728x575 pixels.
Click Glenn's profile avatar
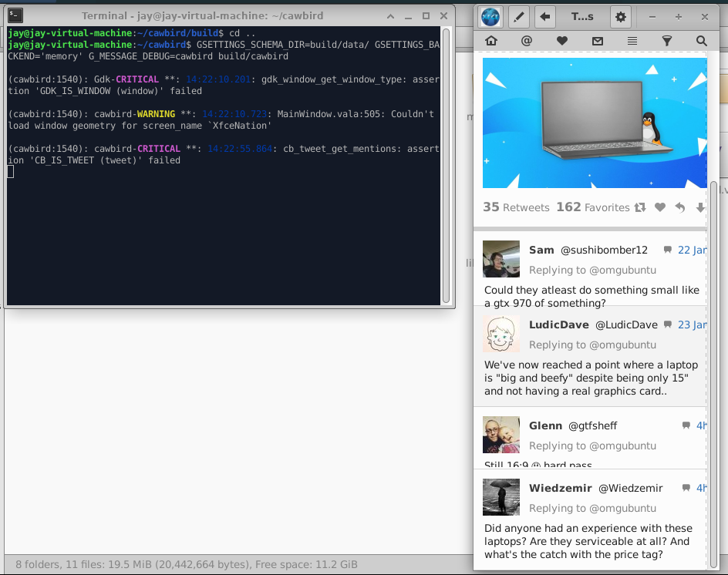501,435
